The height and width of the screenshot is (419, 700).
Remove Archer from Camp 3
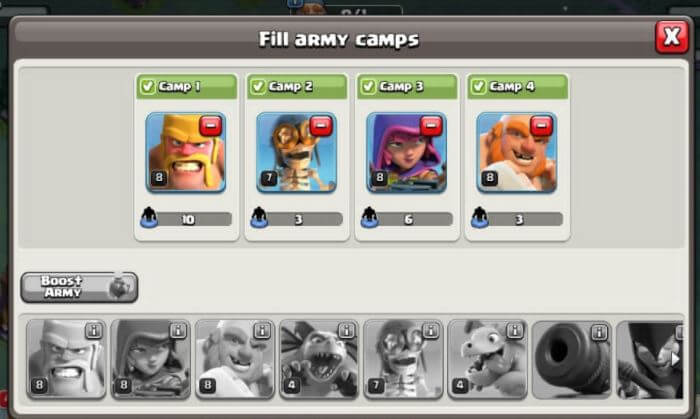[431, 126]
